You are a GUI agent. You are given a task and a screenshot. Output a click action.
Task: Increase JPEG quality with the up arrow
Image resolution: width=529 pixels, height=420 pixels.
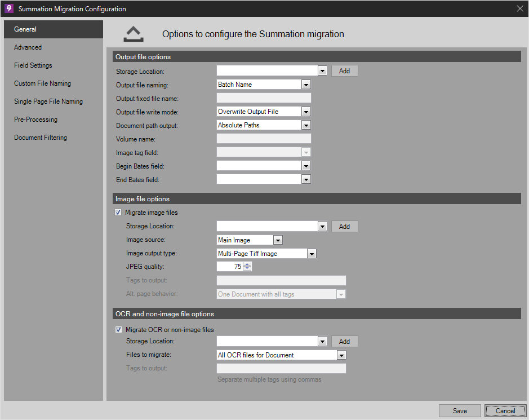pos(247,264)
